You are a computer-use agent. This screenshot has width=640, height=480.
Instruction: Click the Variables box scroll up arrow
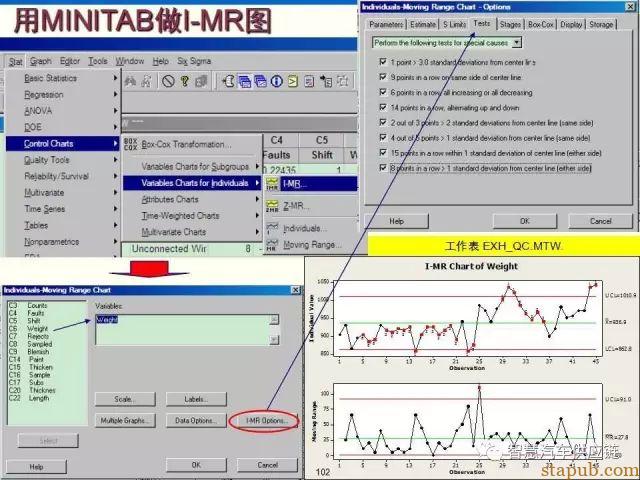[274, 319]
